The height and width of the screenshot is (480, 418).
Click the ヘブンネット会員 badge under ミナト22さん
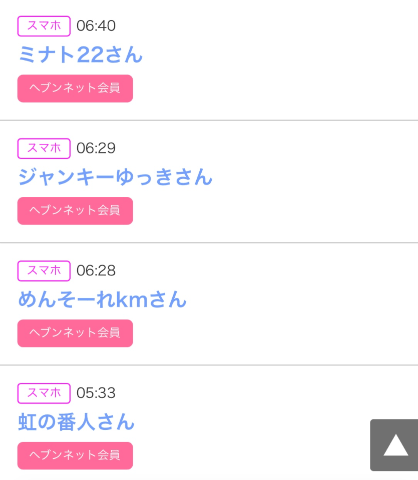[x=75, y=88]
